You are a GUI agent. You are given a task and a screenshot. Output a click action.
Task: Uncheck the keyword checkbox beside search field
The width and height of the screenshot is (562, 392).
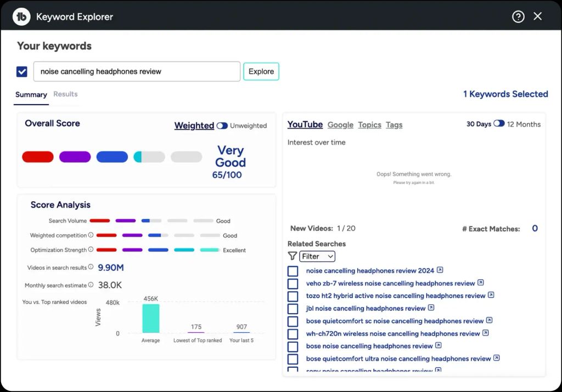[x=22, y=71]
